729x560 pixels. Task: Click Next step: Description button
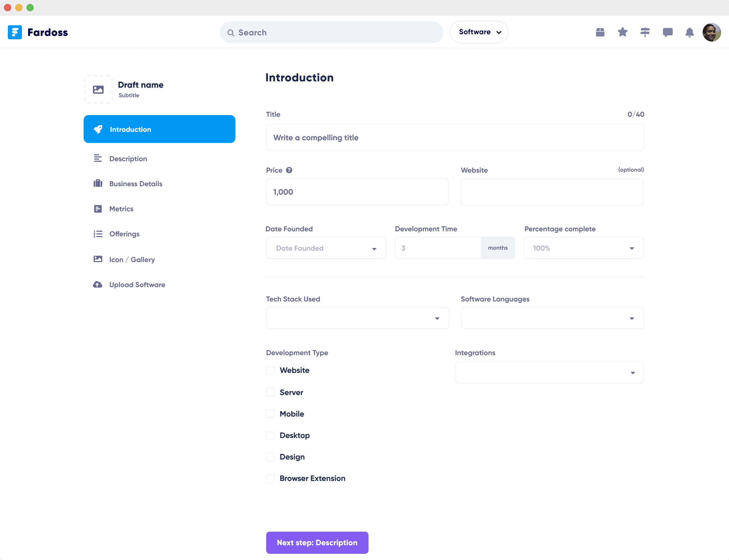coord(317,542)
